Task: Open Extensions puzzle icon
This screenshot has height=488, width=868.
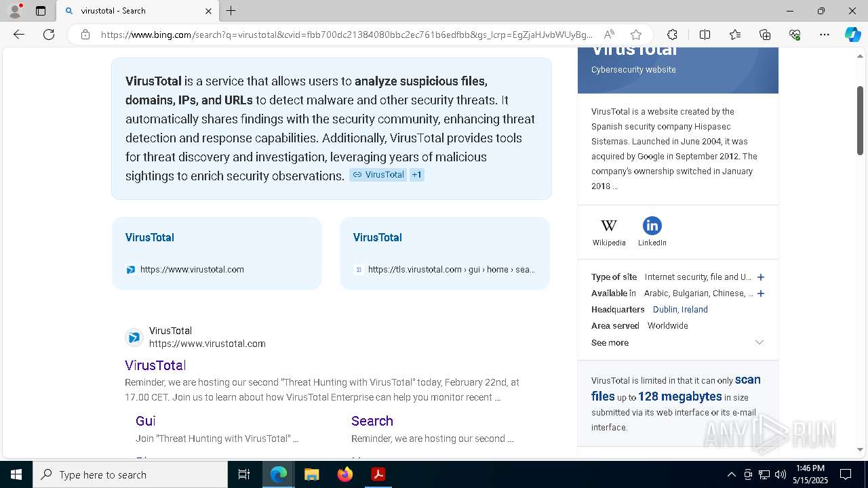Action: coord(672,35)
